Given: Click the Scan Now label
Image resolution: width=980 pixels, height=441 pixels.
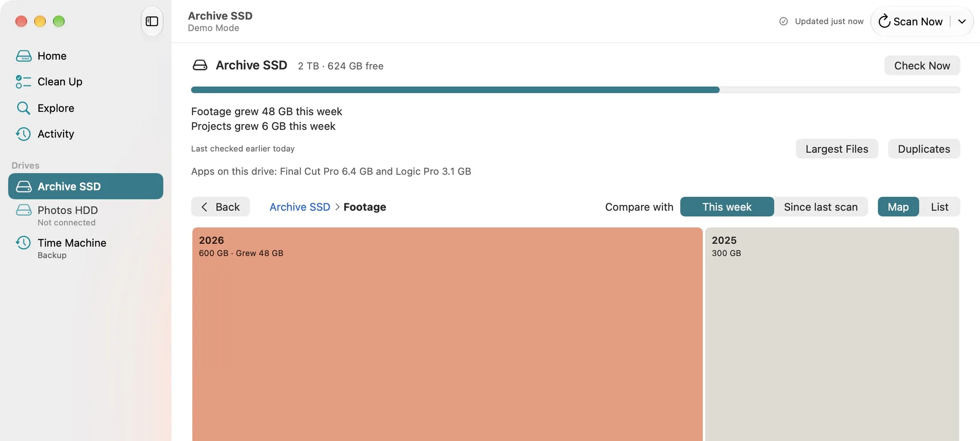Looking at the screenshot, I should (918, 21).
